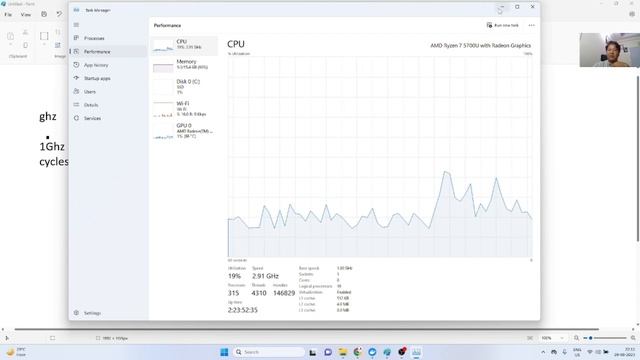Open the Chat app on taskbar

328,352
